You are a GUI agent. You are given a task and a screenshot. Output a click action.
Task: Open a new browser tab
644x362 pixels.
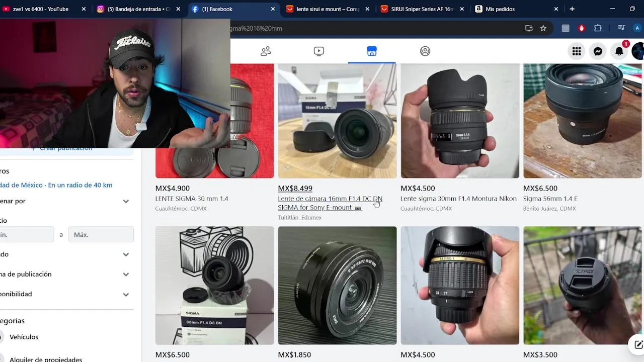click(x=572, y=9)
